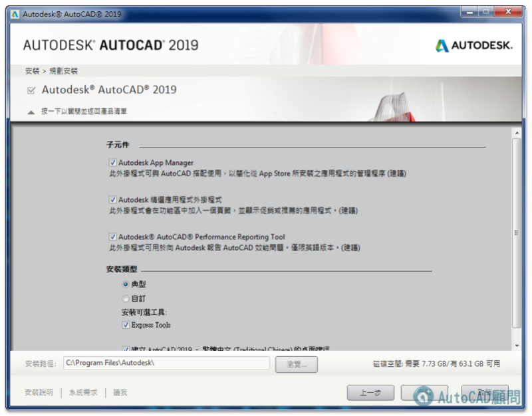
Task: Uncheck the AutoCAD Performance Reporting Tool checkbox
Action: (112, 237)
